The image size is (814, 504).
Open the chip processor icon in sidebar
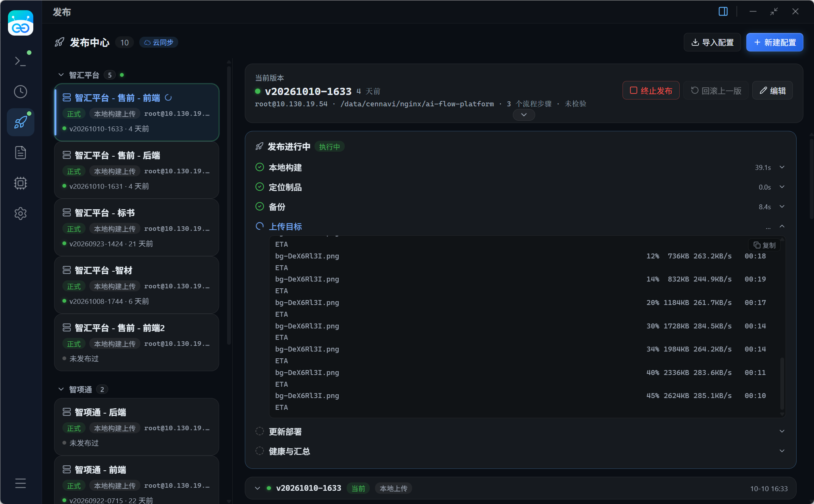pos(20,183)
